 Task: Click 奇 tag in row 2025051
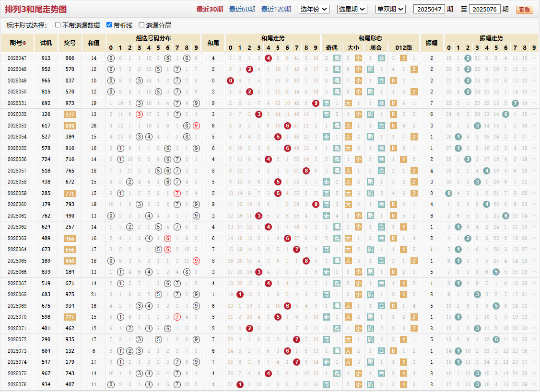[x=327, y=103]
